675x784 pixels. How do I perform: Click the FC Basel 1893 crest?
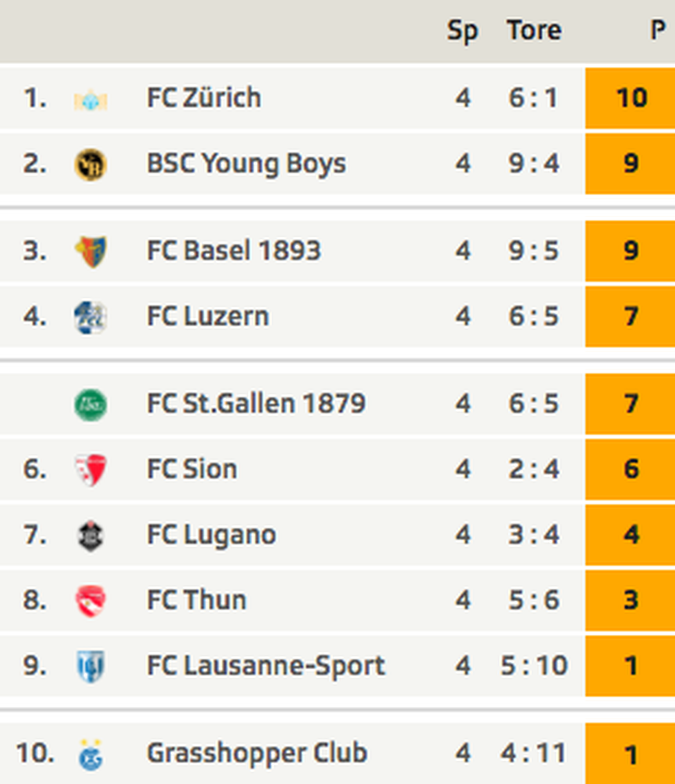pos(91,251)
